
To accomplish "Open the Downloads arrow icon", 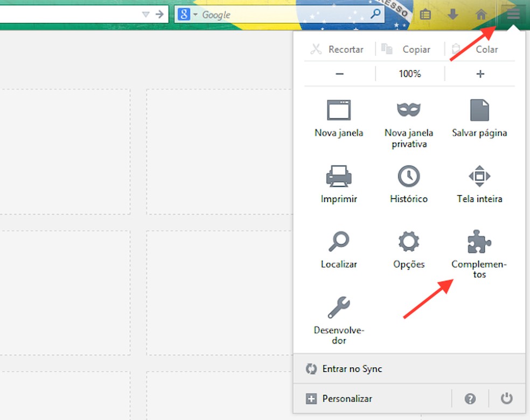I will [453, 15].
